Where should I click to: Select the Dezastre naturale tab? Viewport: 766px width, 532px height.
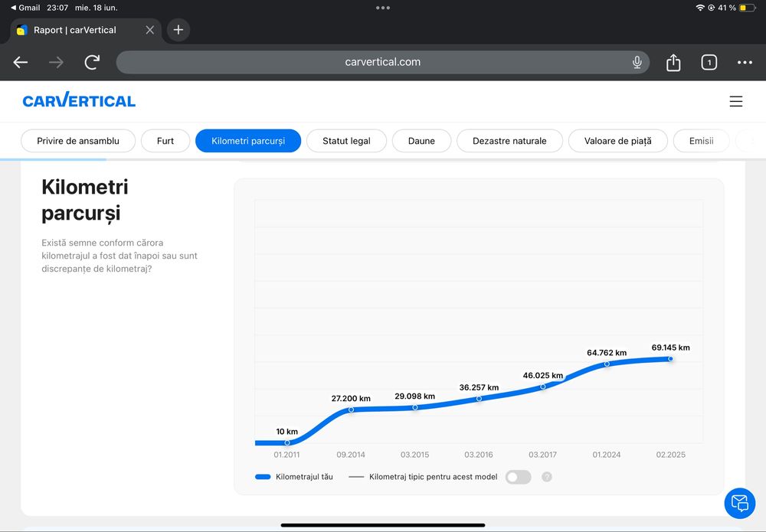pyautogui.click(x=509, y=141)
